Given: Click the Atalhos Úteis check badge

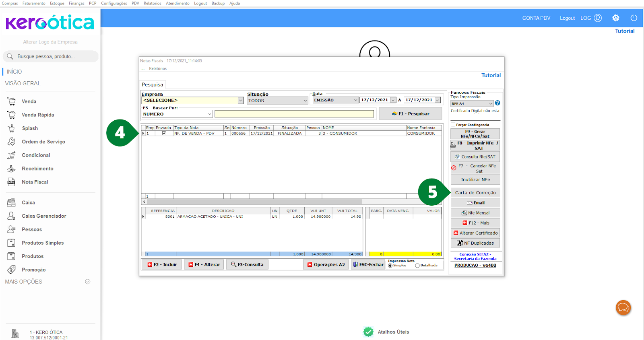Looking at the screenshot, I should [368, 332].
